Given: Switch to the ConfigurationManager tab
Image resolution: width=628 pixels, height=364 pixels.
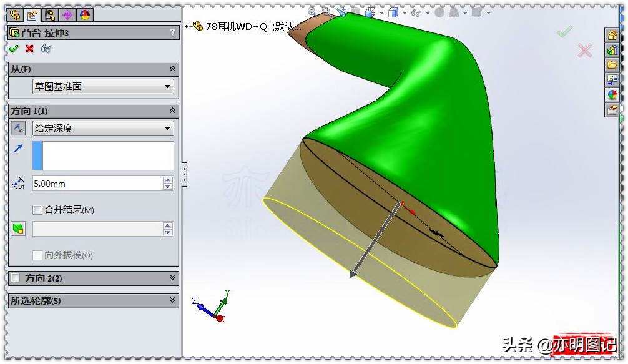Looking at the screenshot, I should (x=50, y=16).
